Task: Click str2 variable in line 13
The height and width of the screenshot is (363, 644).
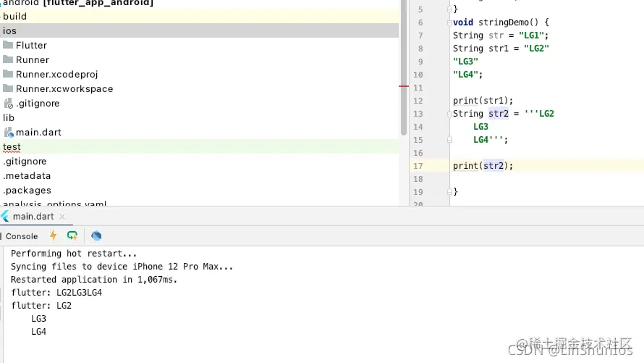Action: point(499,114)
